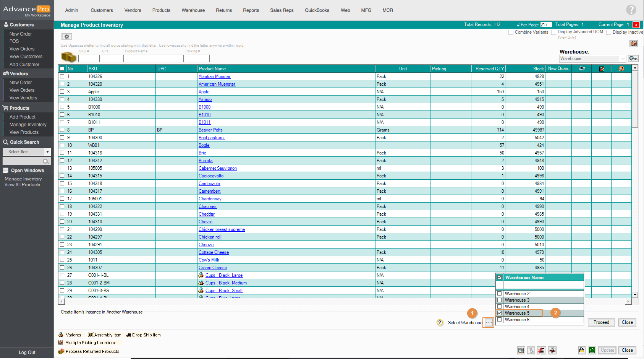Image resolution: width=644 pixels, height=359 pixels.
Task: Expand the Quick Search Select Item dropdown
Action: [47, 152]
